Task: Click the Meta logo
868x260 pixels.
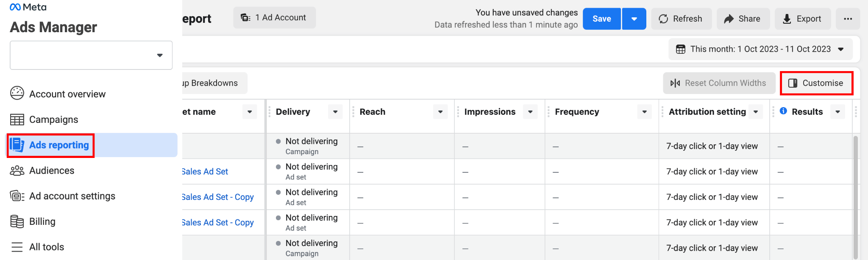Action: [x=28, y=7]
